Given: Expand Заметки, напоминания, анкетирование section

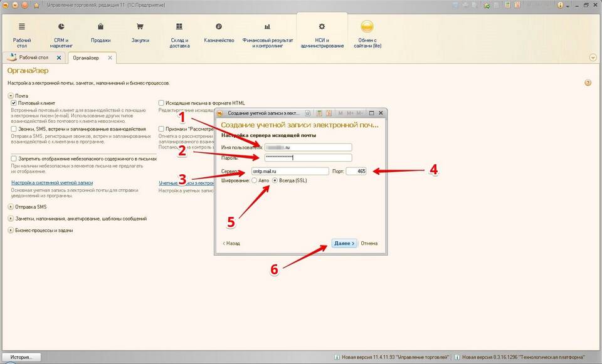Looking at the screenshot, I should click(x=11, y=219).
